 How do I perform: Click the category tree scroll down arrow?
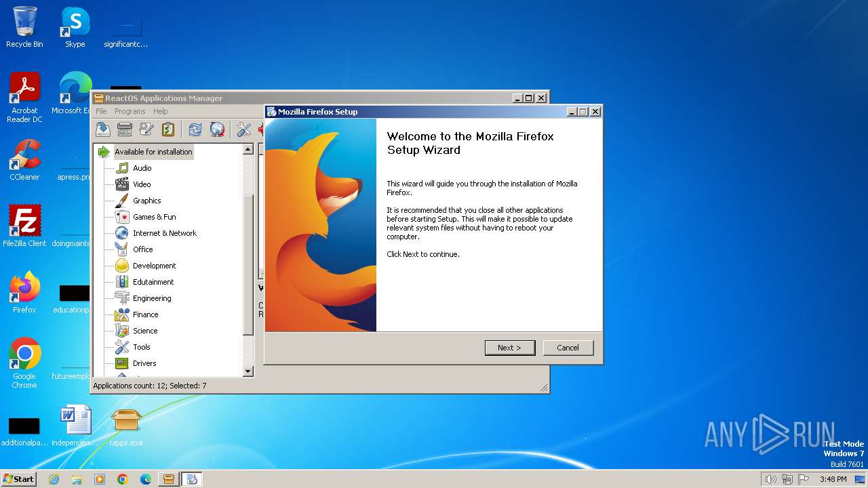point(248,371)
